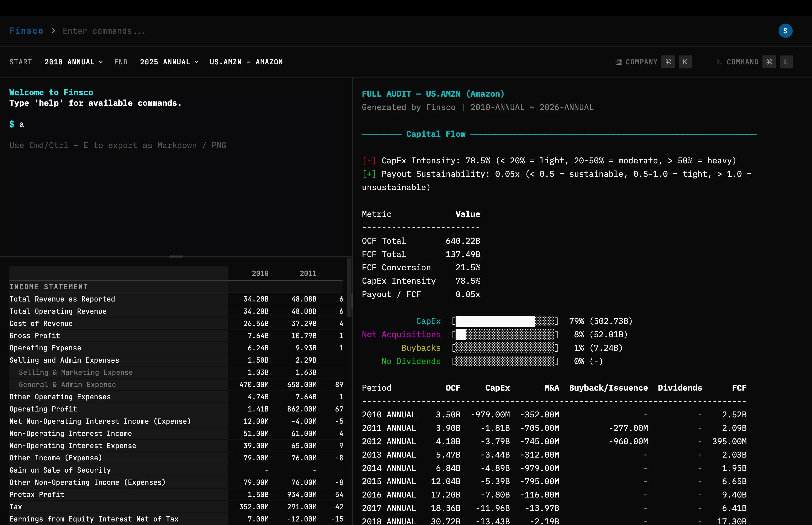The image size is (812, 525).
Task: Click the Pretax Profit row label
Action: click(37, 495)
